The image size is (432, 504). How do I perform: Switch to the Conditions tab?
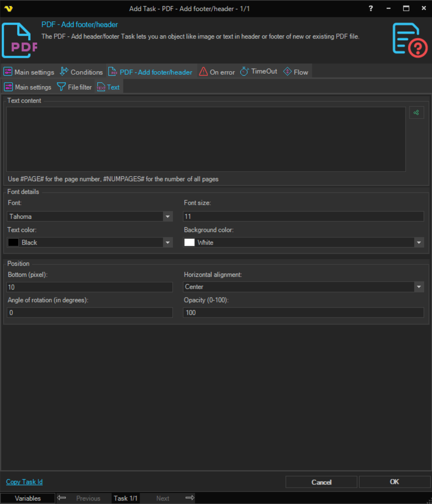coord(82,72)
